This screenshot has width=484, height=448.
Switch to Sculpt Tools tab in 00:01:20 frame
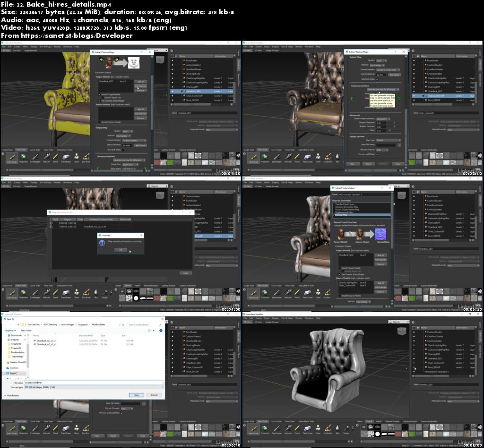point(8,150)
